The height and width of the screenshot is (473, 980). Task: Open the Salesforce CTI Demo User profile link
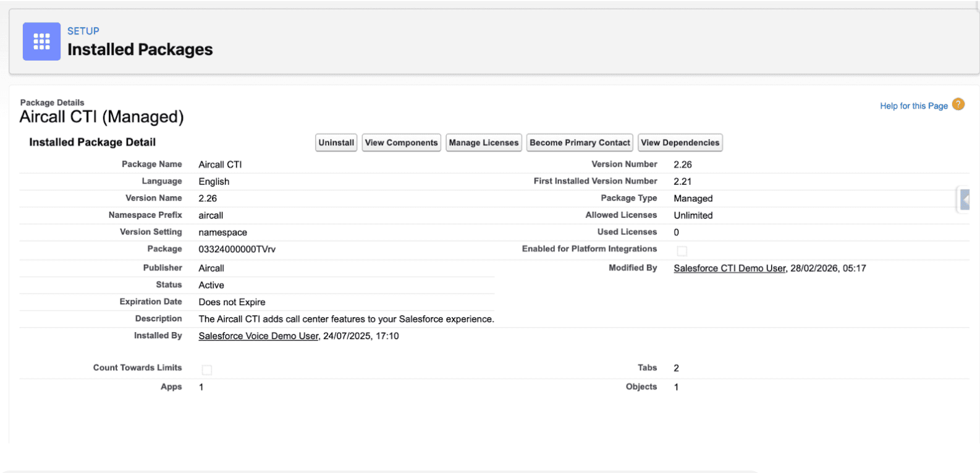[729, 269]
